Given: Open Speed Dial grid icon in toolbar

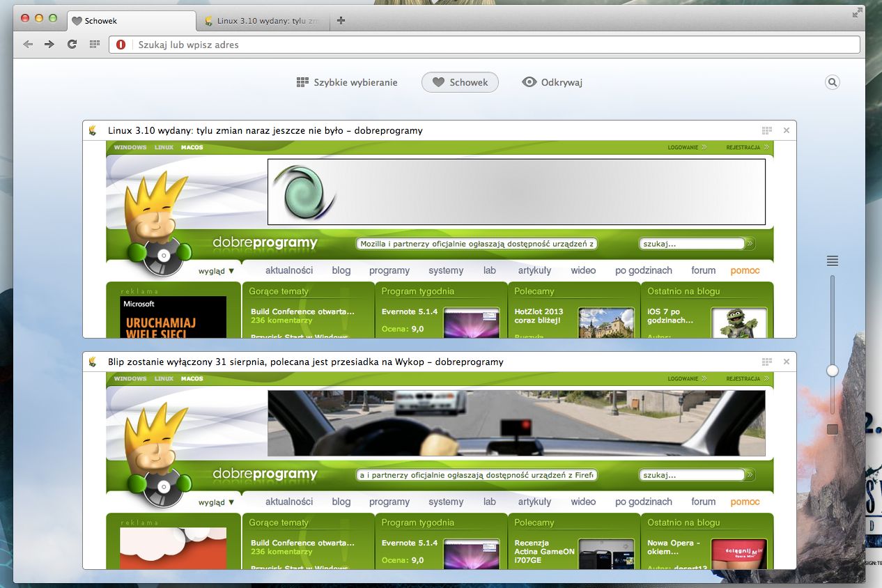Looking at the screenshot, I should tap(95, 45).
